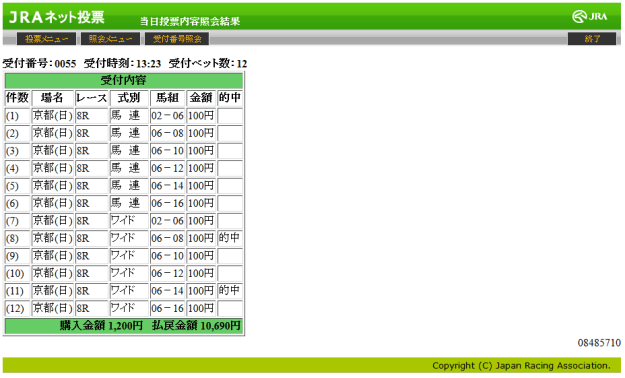Select row number (7) cell
625x378 pixels.
[x=18, y=221]
